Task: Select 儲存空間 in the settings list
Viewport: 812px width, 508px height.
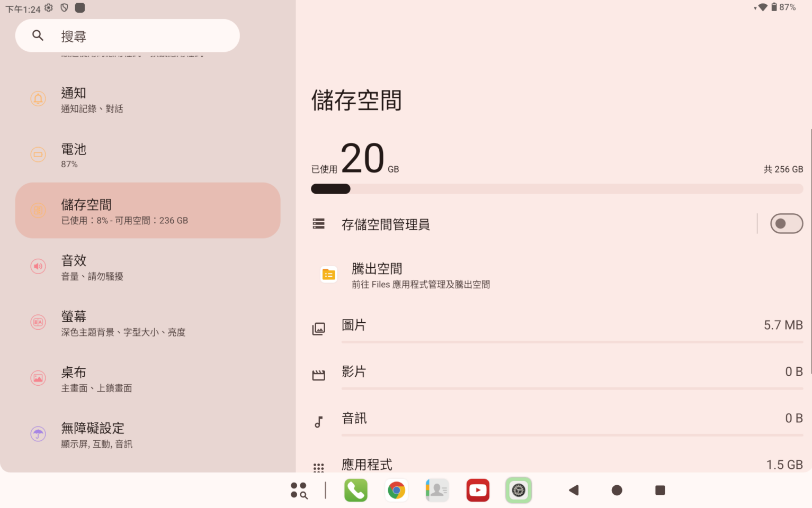Action: point(148,211)
